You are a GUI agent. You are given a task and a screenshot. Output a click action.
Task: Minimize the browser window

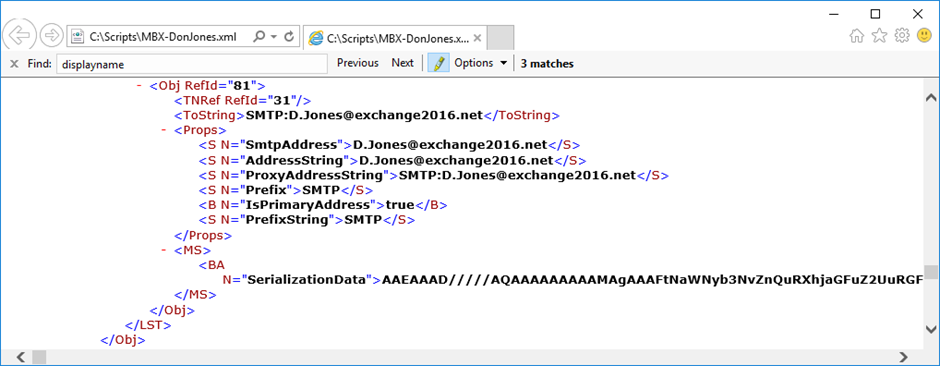(x=835, y=13)
